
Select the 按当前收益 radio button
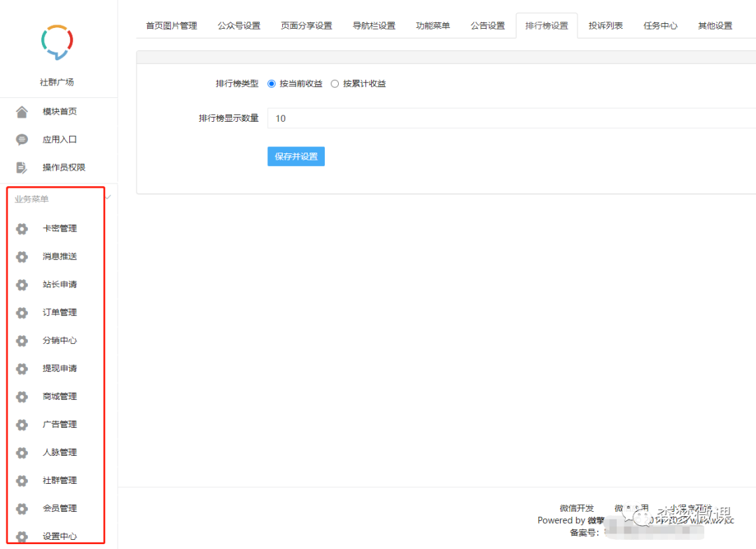(x=272, y=83)
